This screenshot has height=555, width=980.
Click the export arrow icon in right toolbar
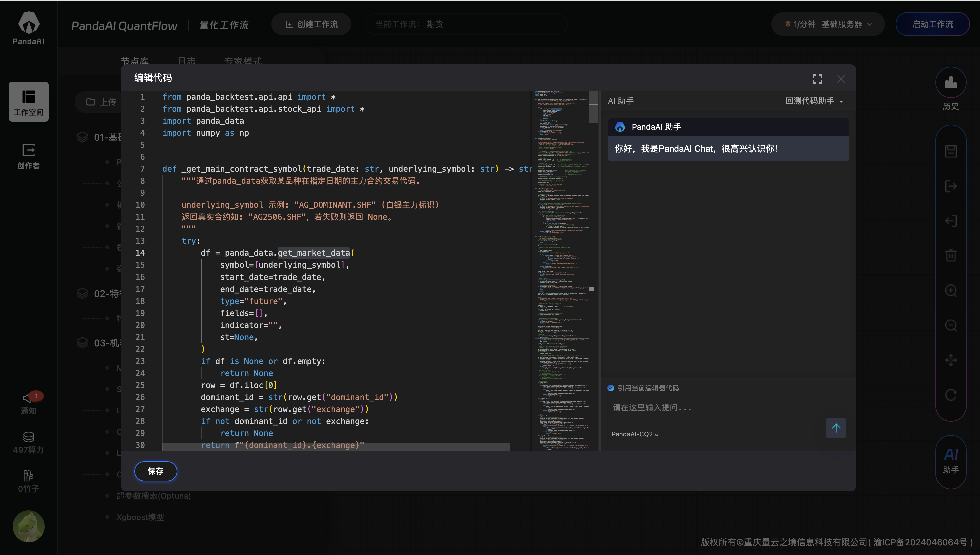(x=951, y=186)
